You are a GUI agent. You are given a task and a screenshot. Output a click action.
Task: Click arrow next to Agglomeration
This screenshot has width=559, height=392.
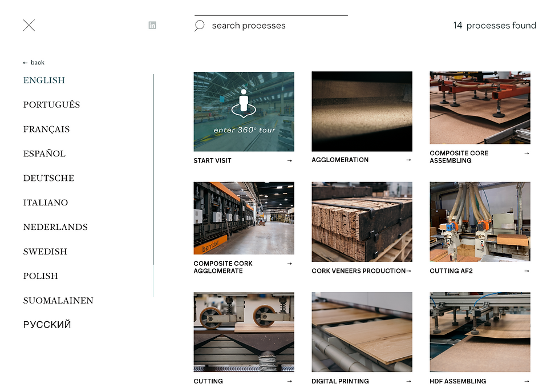point(408,160)
